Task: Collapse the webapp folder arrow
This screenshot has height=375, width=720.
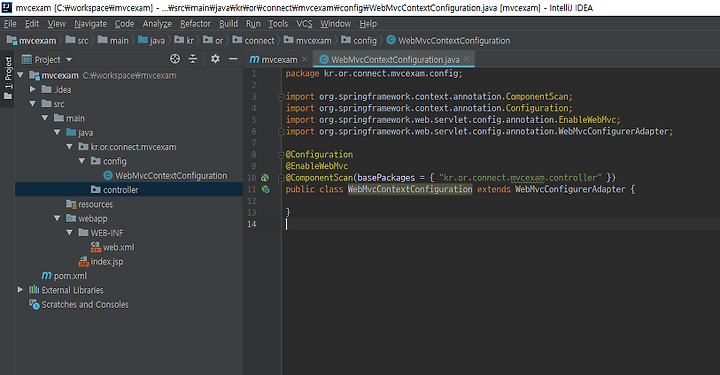Action: [57, 218]
